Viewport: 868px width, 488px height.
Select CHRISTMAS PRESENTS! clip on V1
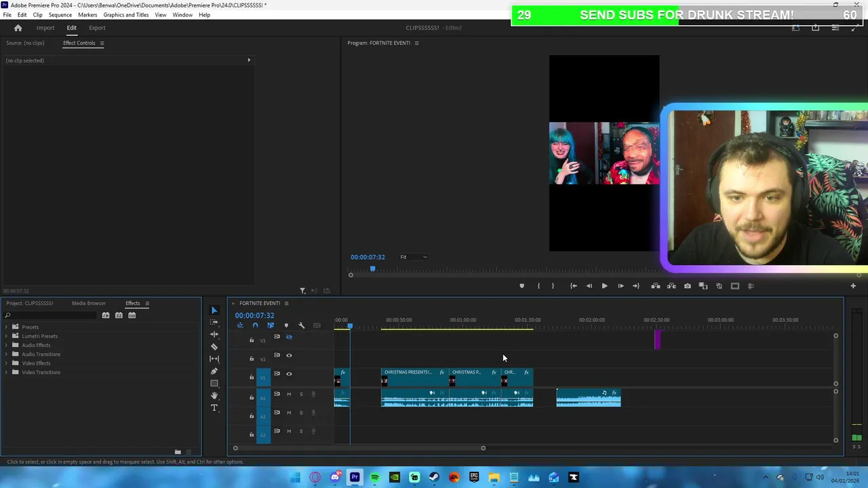(x=414, y=377)
